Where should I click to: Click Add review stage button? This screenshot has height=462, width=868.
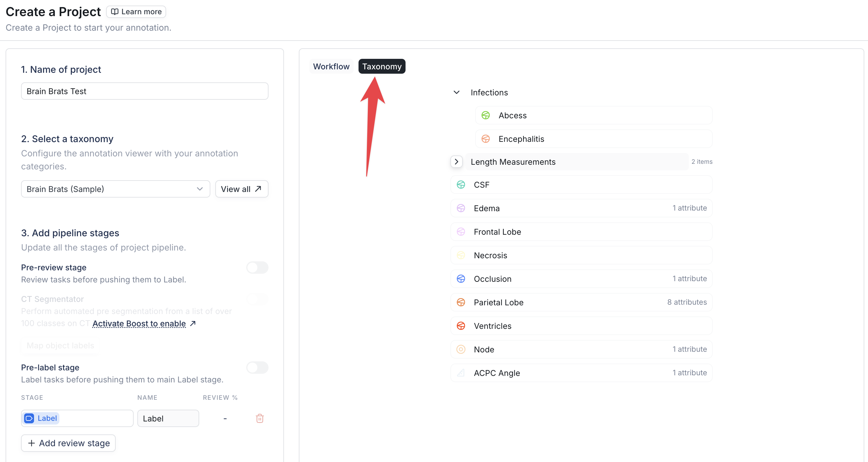tap(68, 443)
